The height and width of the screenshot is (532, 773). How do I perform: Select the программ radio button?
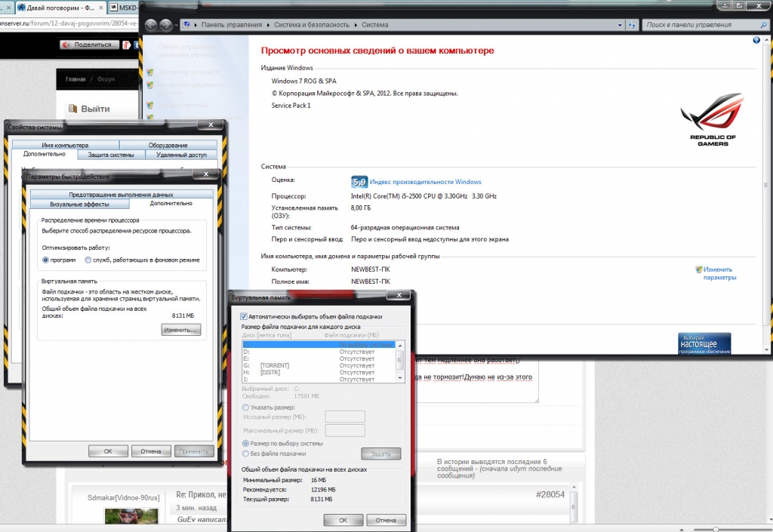[45, 260]
